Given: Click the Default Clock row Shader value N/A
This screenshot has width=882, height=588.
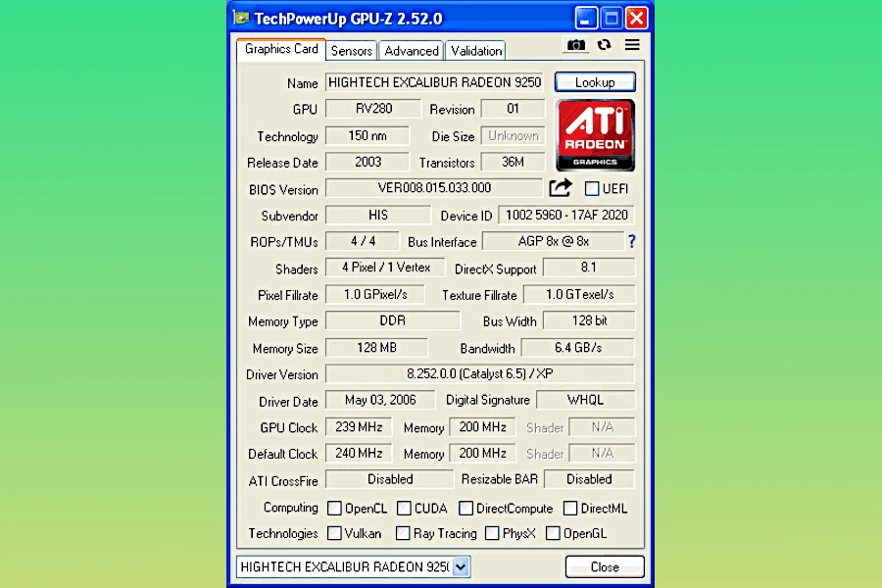Looking at the screenshot, I should pyautogui.click(x=603, y=453).
